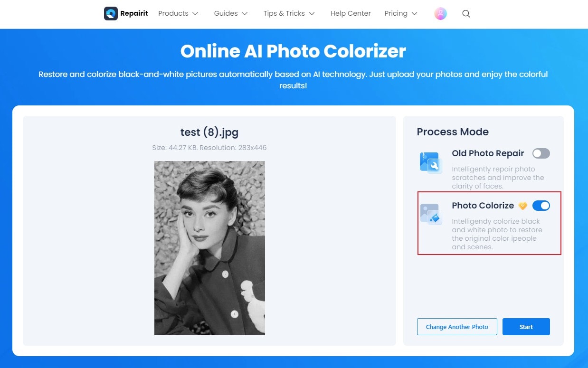Viewport: 588px width, 368px height.
Task: Expand the Products dropdown menu
Action: click(178, 13)
